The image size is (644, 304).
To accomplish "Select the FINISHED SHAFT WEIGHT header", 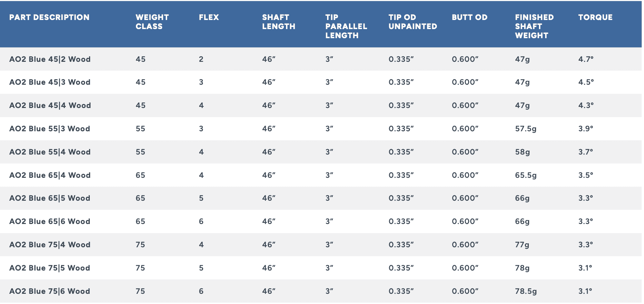I will 534,27.
